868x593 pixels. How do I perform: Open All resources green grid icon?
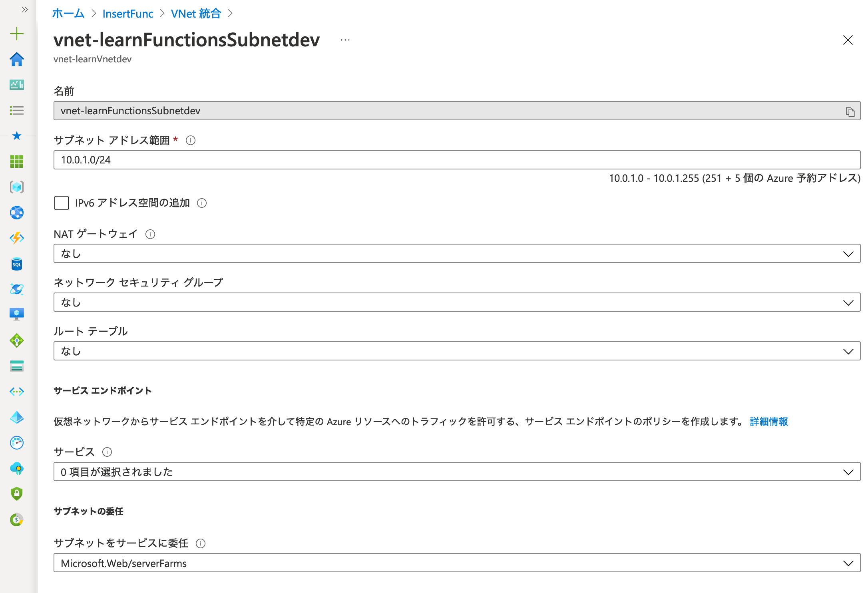click(x=17, y=161)
